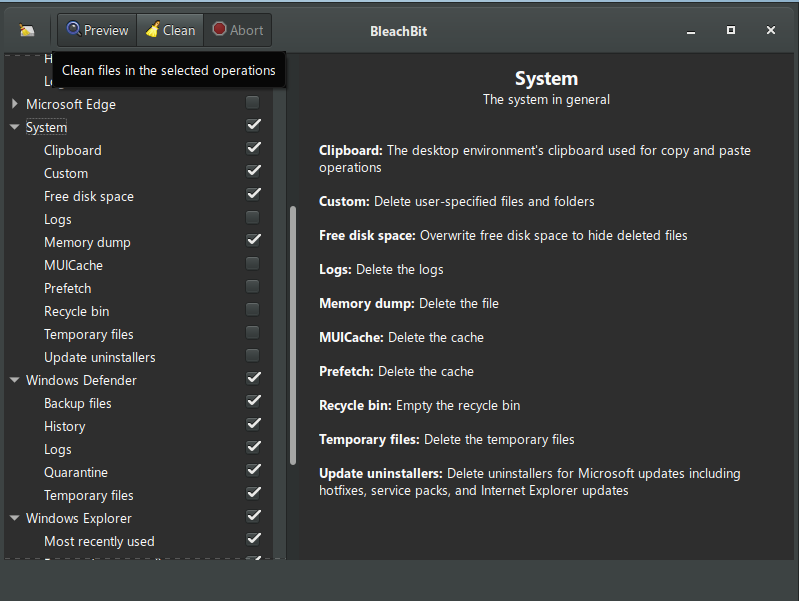This screenshot has width=799, height=601.
Task: Check the Microsoft Edge checkbox
Action: (x=253, y=102)
